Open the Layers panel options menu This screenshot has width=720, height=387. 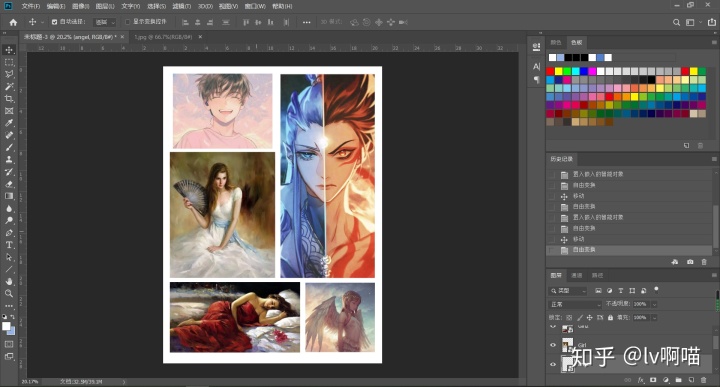(714, 275)
